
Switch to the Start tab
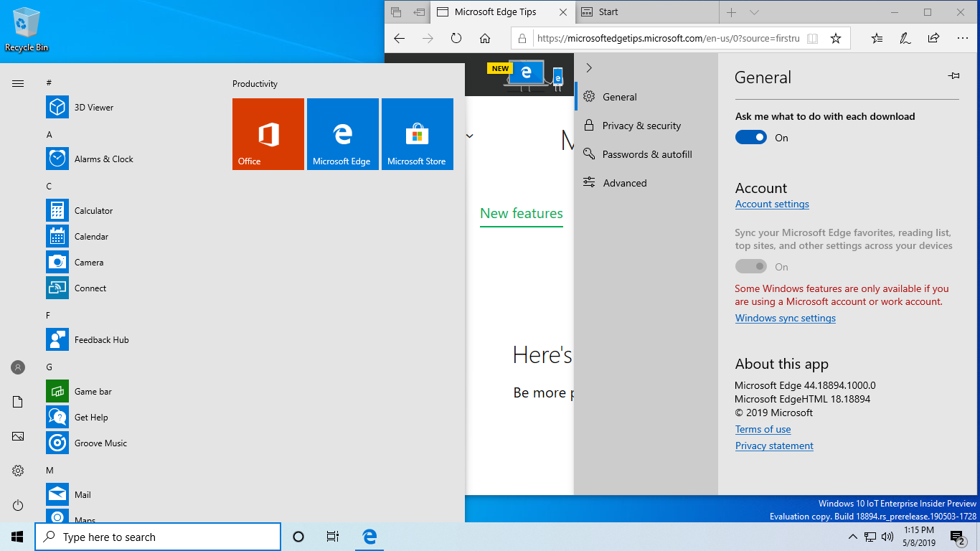[x=646, y=12]
